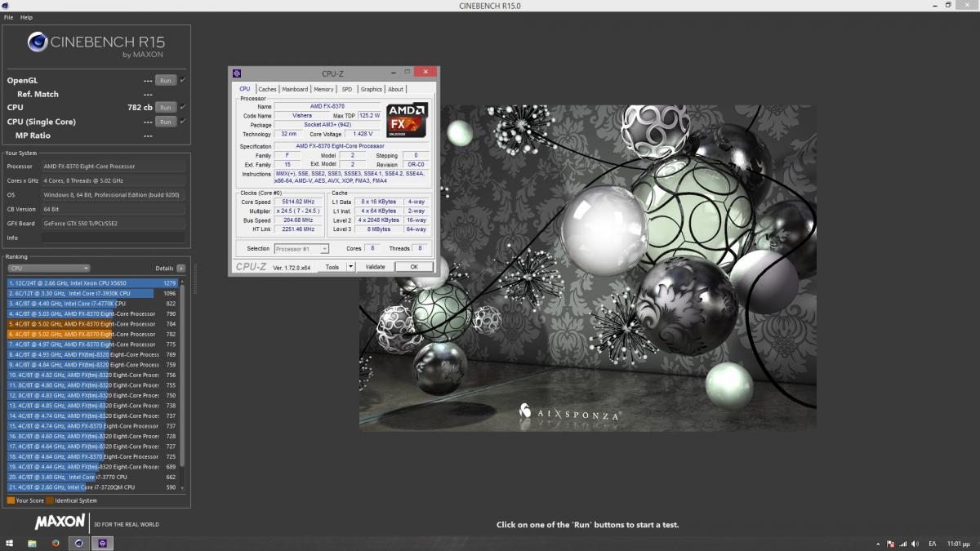Viewport: 980px width, 551px height.
Task: Switch to CPU-Z Memory tab
Action: (x=323, y=89)
